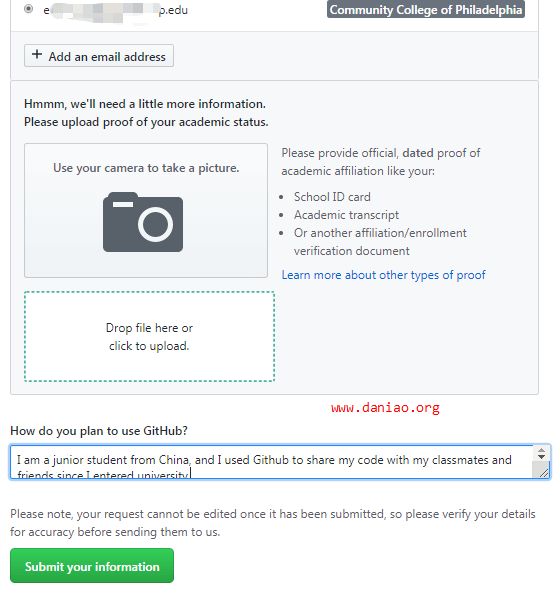
Task: Click the textarea resize grip icon
Action: [544, 473]
